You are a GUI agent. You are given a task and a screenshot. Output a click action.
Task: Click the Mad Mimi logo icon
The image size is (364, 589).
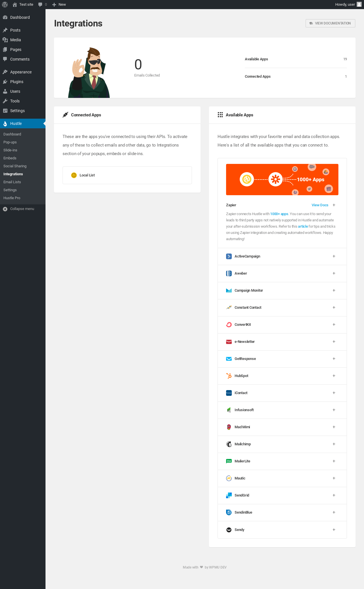pos(229,427)
